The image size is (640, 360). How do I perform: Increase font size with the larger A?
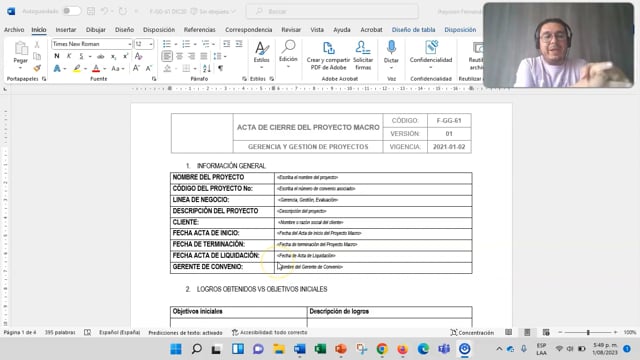click(136, 69)
